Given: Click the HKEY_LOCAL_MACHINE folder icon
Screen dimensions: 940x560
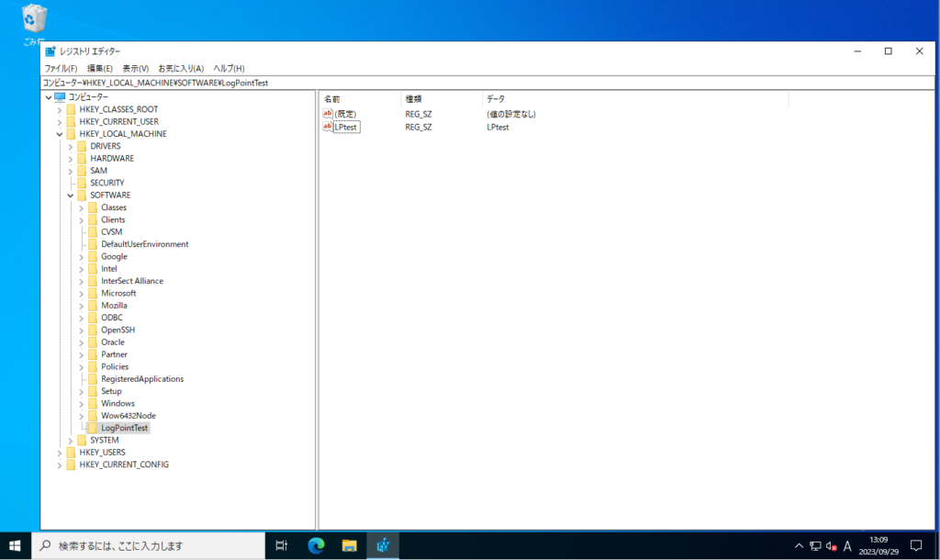Looking at the screenshot, I should [71, 134].
